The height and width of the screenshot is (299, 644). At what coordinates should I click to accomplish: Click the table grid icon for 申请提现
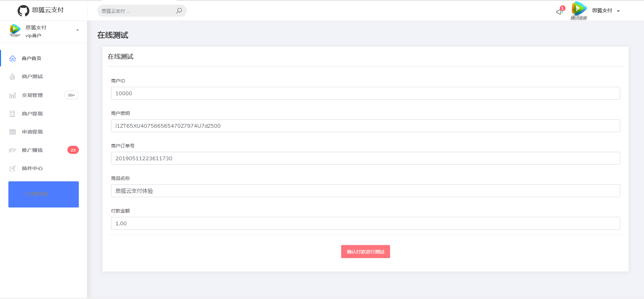click(12, 132)
